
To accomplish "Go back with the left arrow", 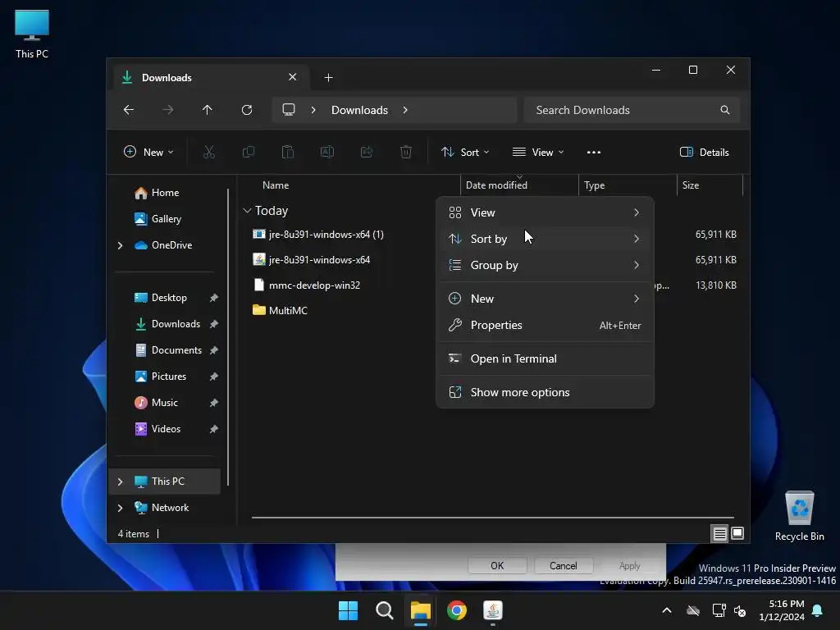I will (129, 110).
